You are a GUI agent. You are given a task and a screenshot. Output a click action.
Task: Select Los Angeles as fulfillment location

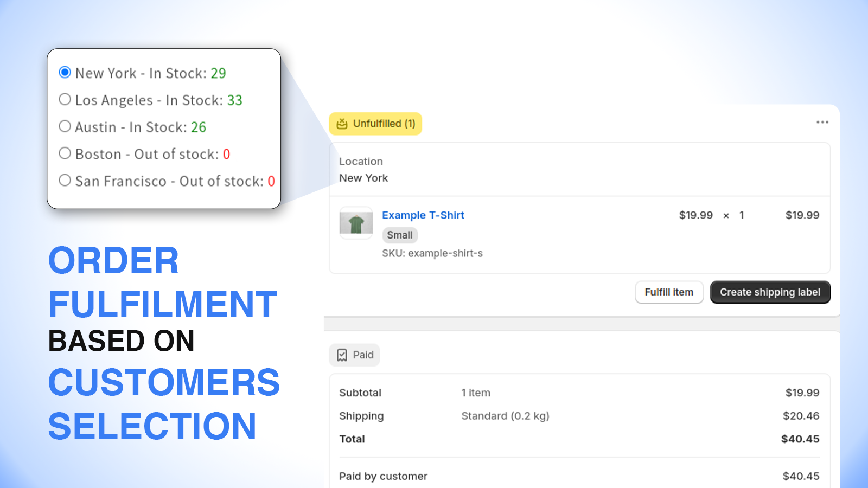pos(65,99)
